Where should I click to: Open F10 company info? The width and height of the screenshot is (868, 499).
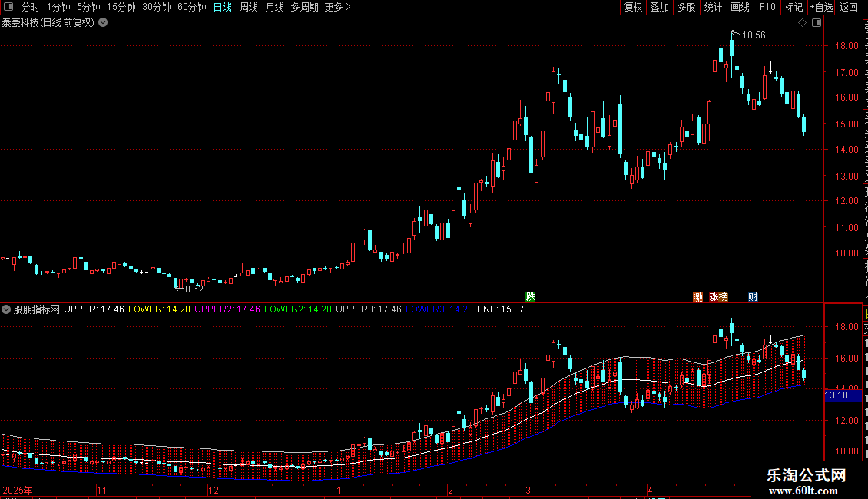coord(767,7)
